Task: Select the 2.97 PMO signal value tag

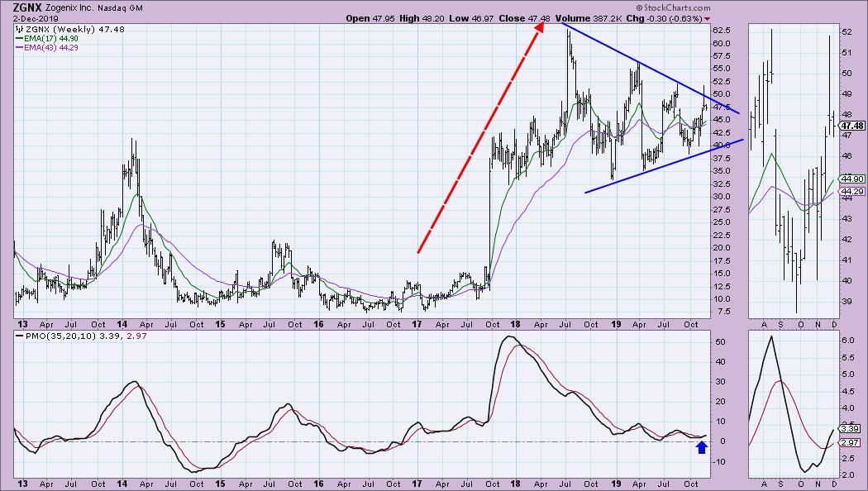Action: click(850, 443)
